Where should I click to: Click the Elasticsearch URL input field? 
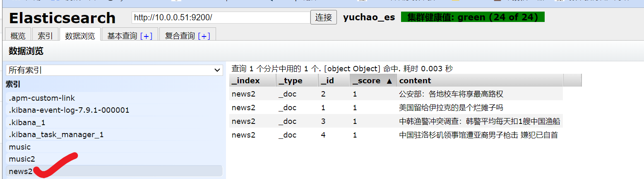coord(221,17)
